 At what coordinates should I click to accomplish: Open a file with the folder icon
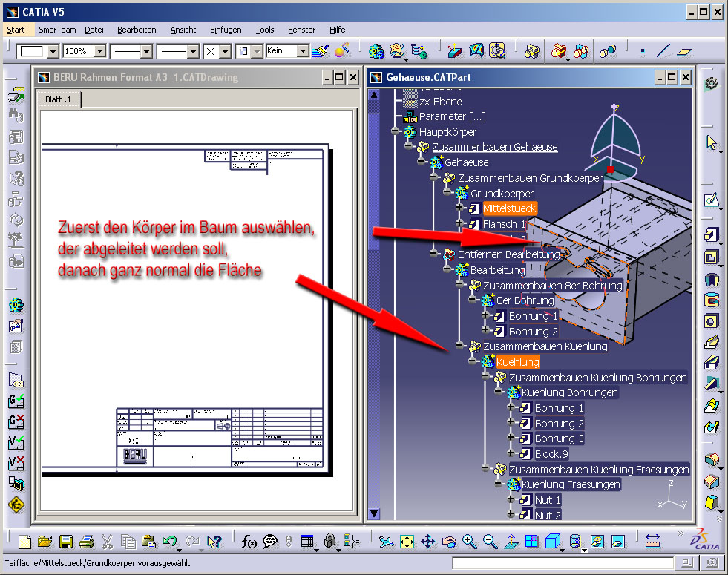pos(45,542)
